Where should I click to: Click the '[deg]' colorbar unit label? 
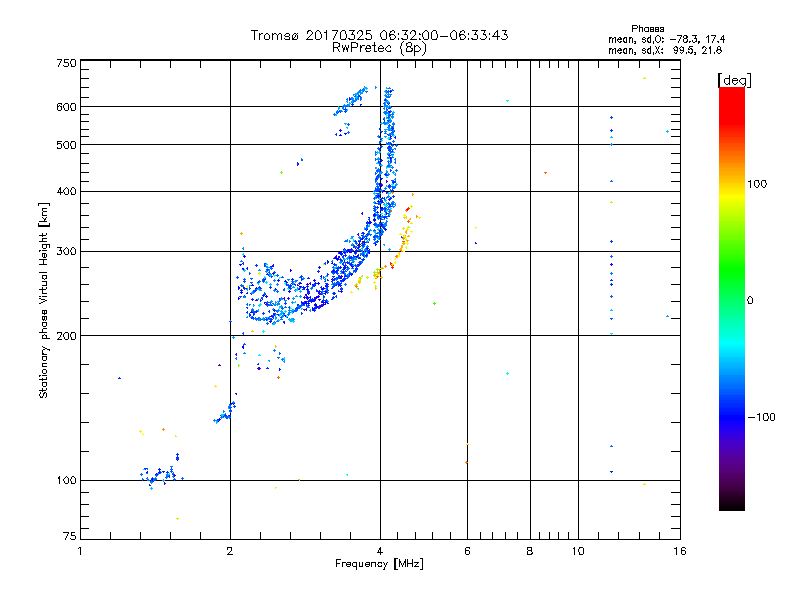tap(734, 80)
